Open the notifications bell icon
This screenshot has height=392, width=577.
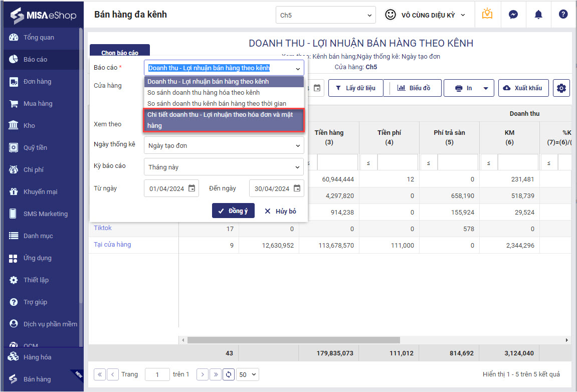click(538, 15)
